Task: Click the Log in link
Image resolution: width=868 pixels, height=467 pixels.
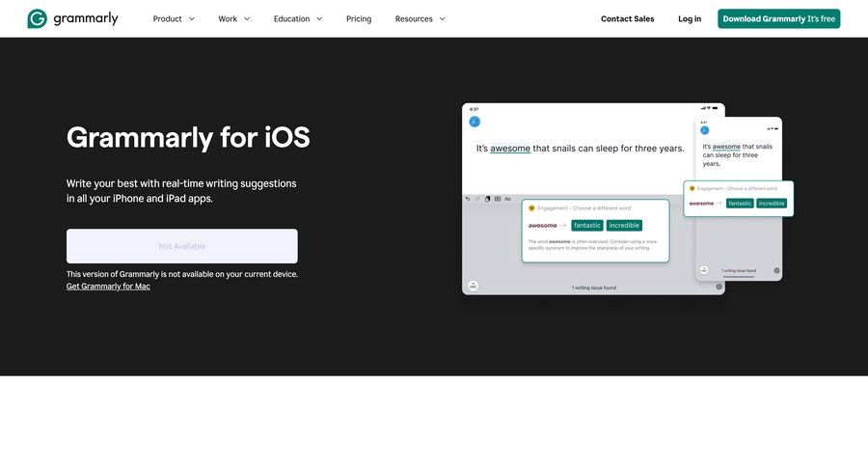Action: (x=690, y=18)
